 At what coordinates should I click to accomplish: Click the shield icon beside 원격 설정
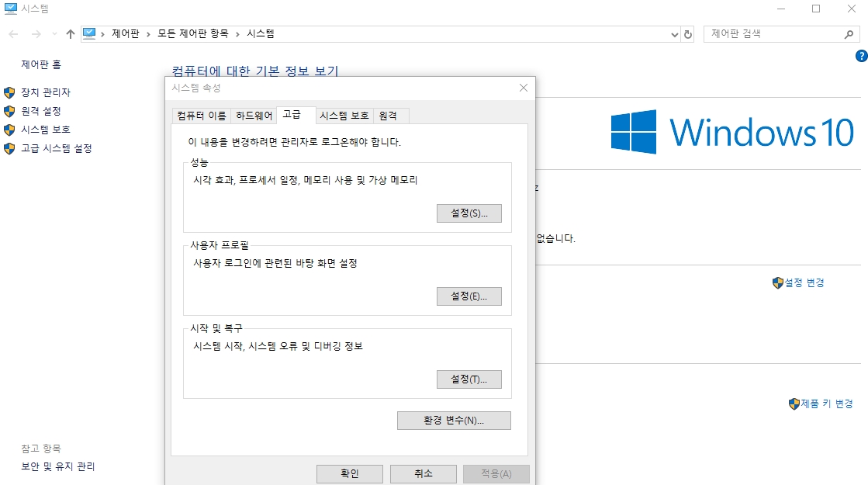tap(9, 111)
